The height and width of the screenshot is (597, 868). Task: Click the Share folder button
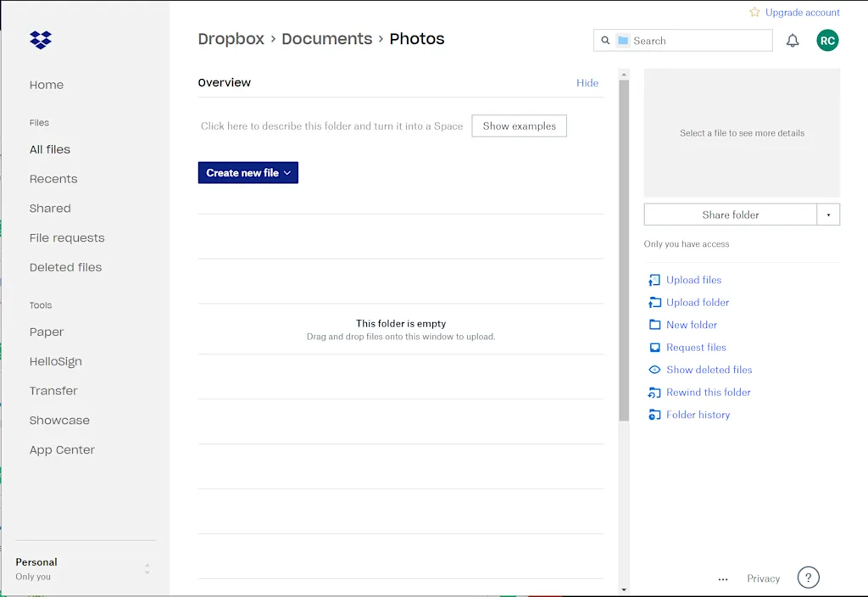coord(730,215)
